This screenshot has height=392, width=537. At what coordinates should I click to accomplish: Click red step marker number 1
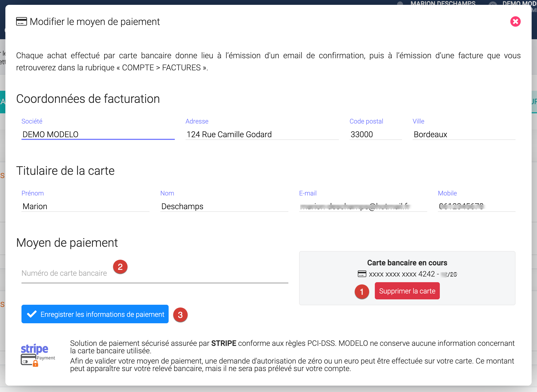click(362, 292)
